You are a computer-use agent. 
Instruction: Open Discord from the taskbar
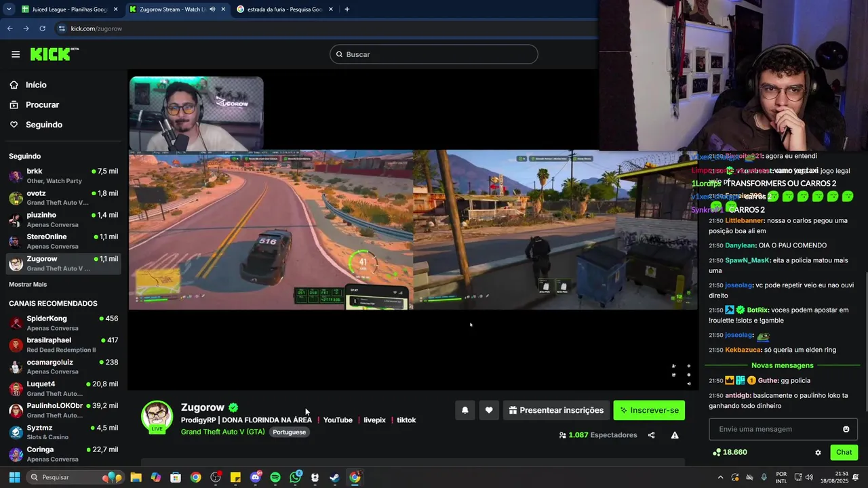point(256,477)
